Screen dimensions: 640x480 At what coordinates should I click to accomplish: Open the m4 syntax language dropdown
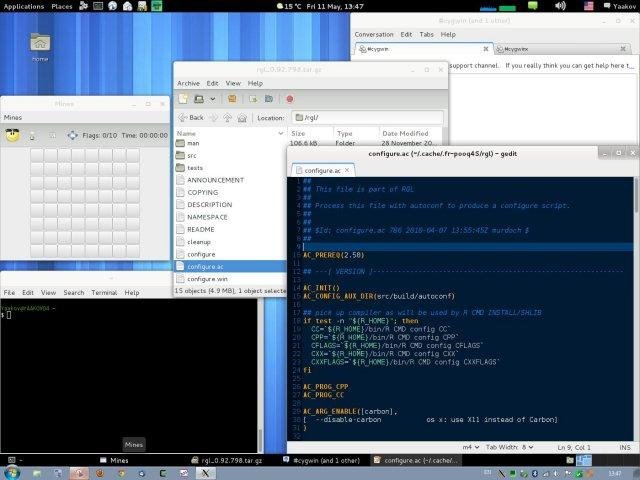coord(471,446)
